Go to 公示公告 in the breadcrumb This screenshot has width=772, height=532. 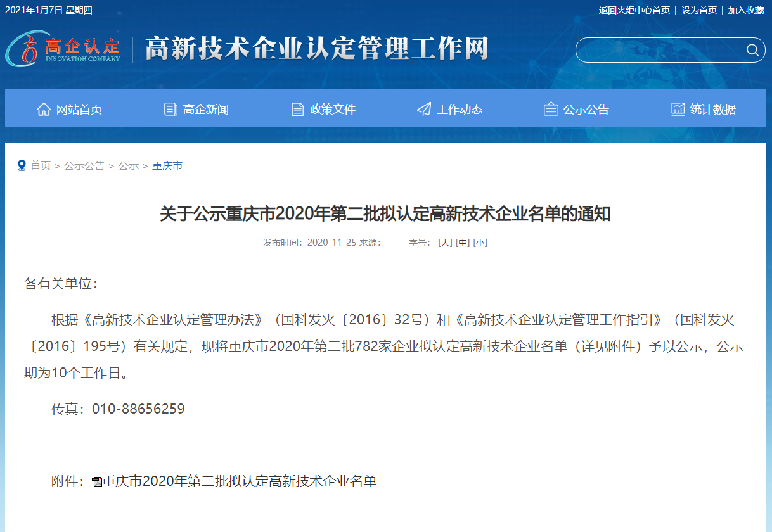[84, 166]
